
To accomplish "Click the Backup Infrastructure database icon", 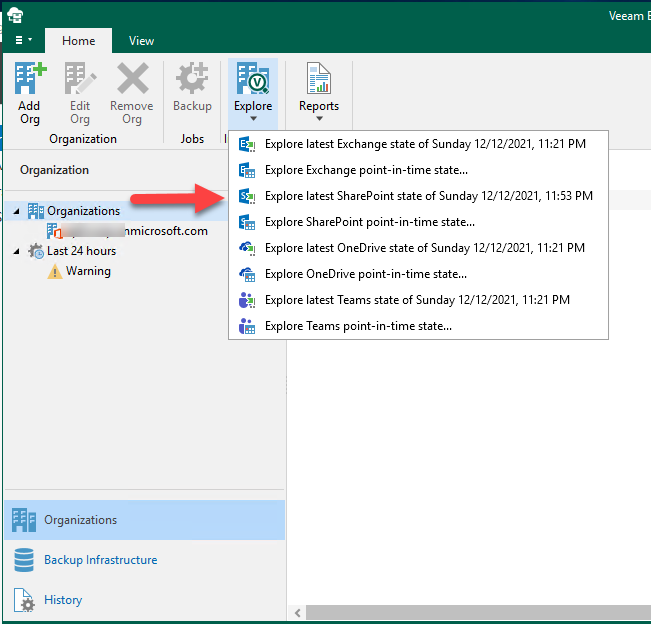I will [24, 560].
